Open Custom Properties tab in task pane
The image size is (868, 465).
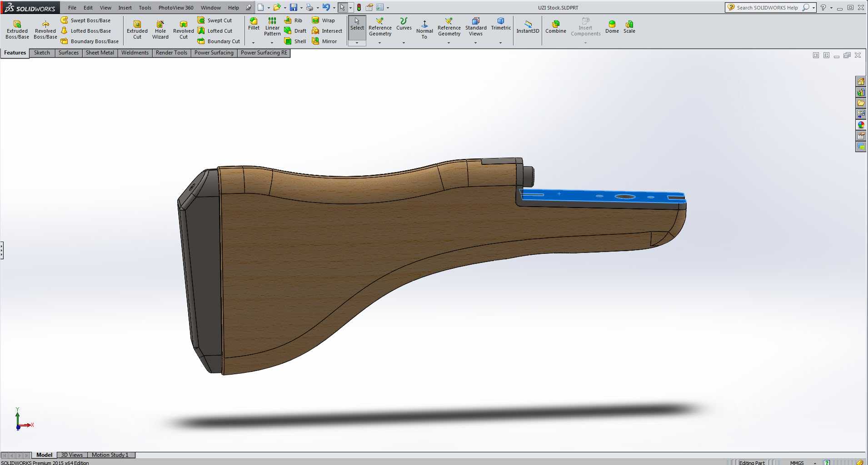click(861, 136)
